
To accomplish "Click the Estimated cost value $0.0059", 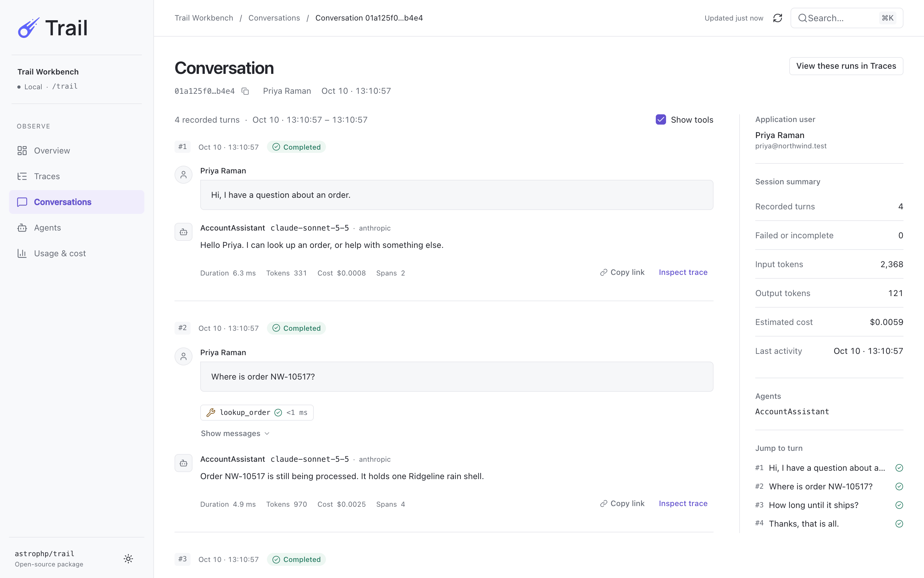I will point(886,322).
